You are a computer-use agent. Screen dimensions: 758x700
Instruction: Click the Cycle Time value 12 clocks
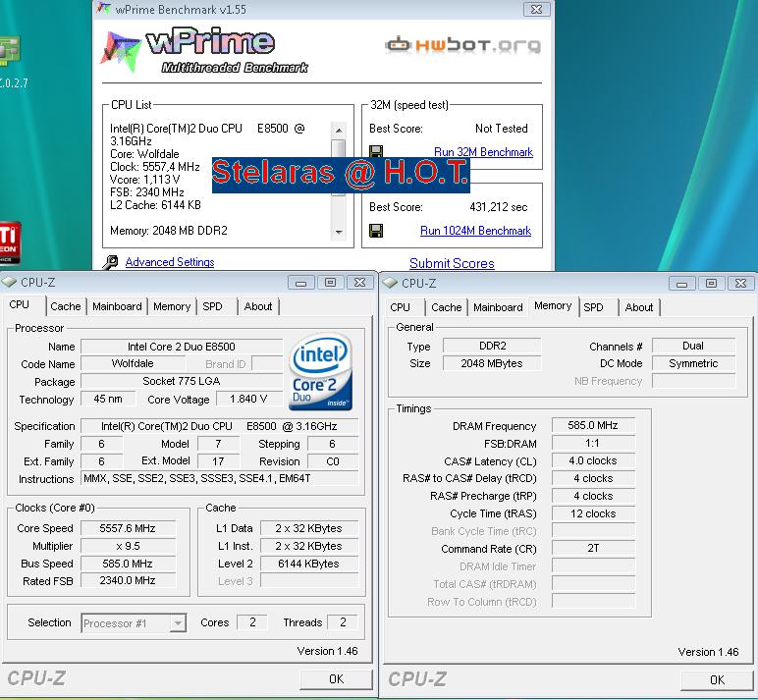tap(593, 513)
